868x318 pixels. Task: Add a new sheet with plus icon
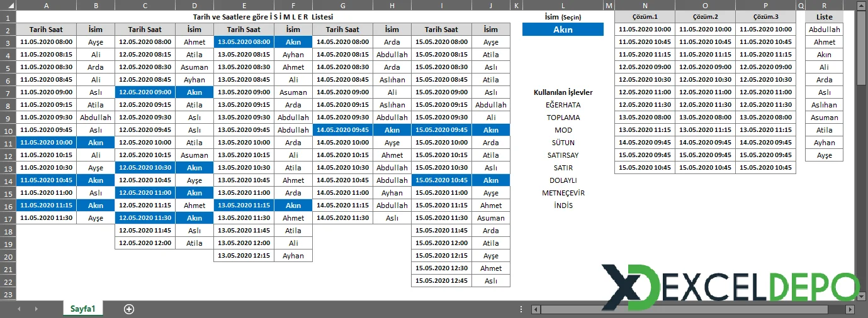pyautogui.click(x=129, y=309)
